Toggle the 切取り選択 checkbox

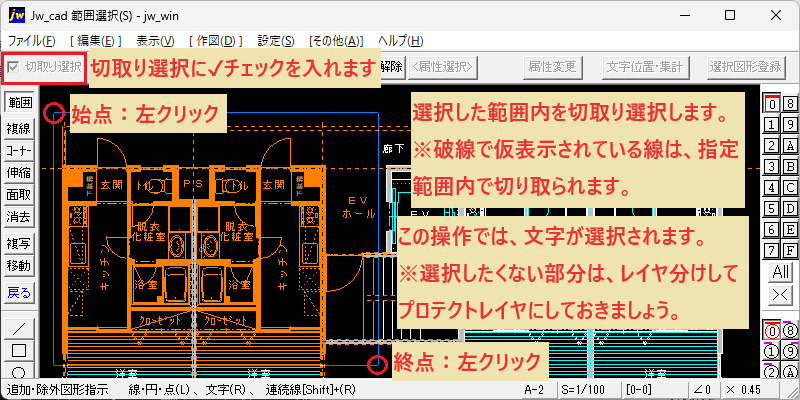[14, 66]
